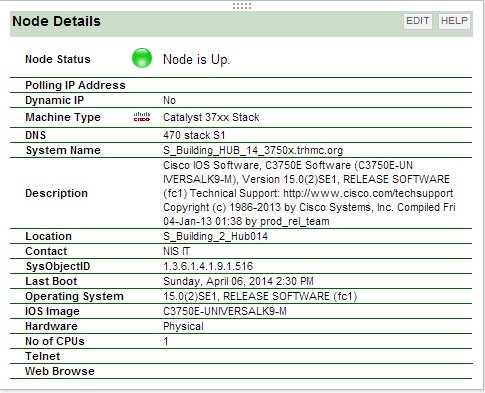
Task: Click the Node Status label
Action: [58, 59]
